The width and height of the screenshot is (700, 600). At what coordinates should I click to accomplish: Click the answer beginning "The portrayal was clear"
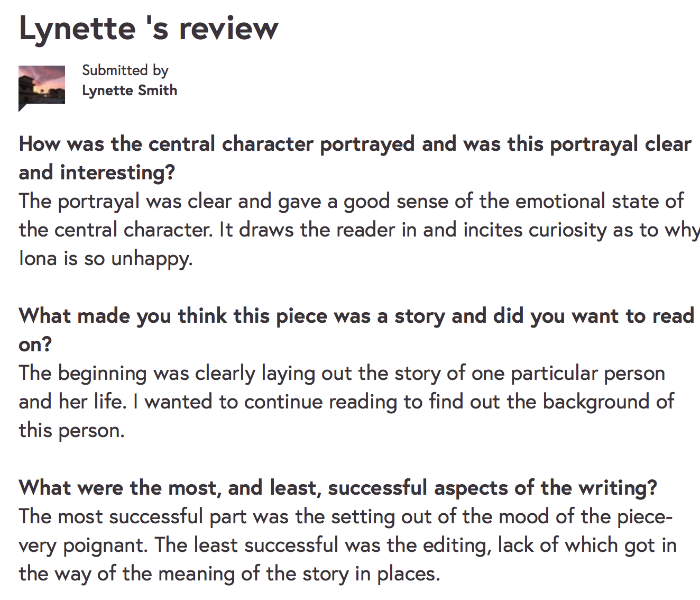point(359,230)
